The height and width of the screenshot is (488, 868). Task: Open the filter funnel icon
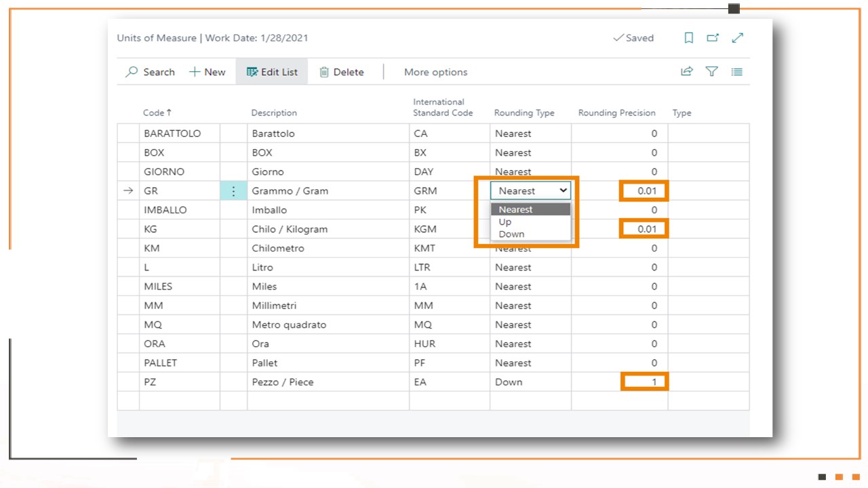coord(712,72)
